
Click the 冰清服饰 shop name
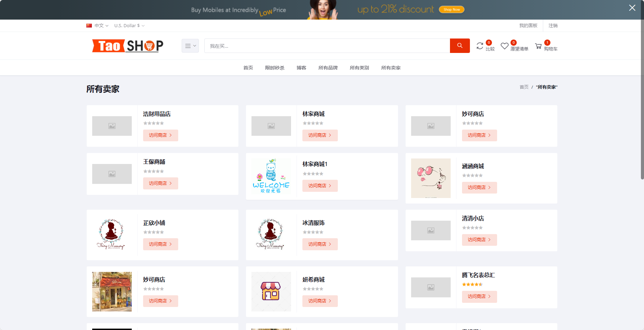pos(313,223)
